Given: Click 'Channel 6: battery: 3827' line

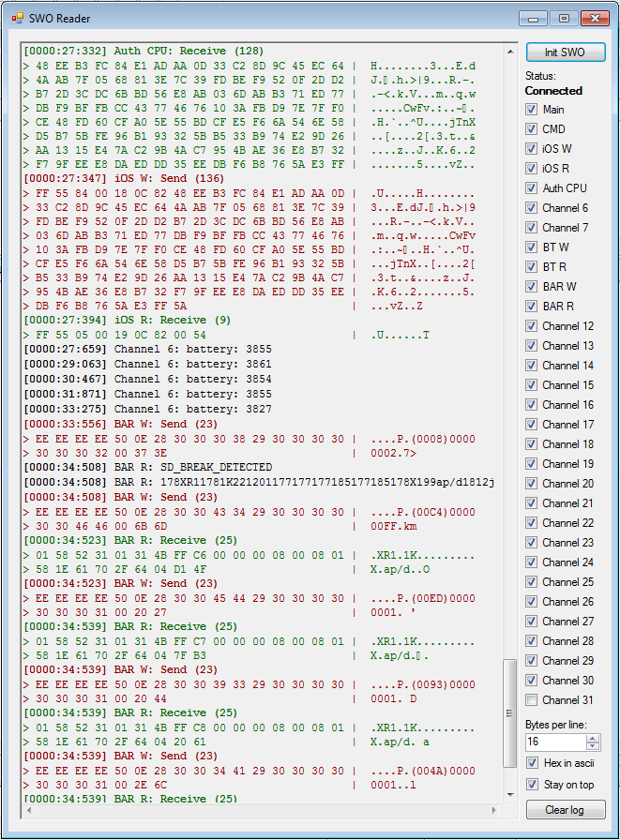Looking at the screenshot, I should click(147, 410).
